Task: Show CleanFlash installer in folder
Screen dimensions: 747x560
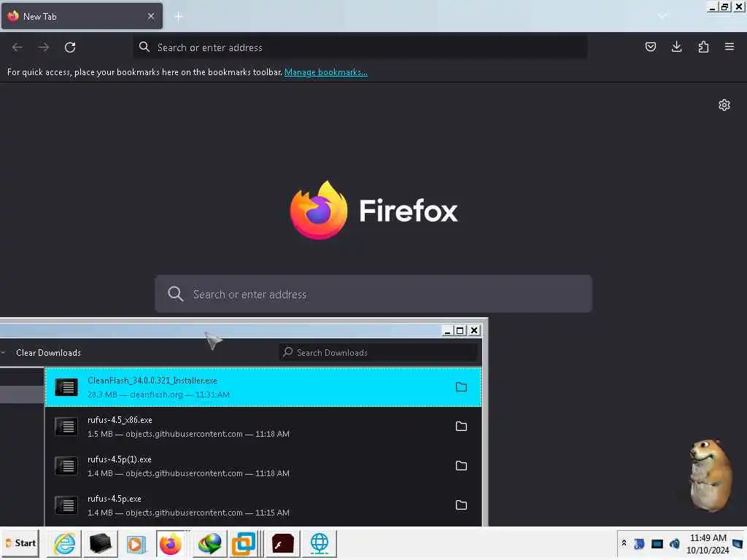Action: [461, 387]
